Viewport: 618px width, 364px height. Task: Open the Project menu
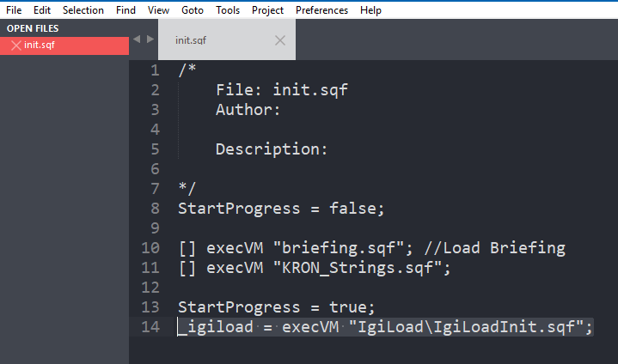click(267, 10)
